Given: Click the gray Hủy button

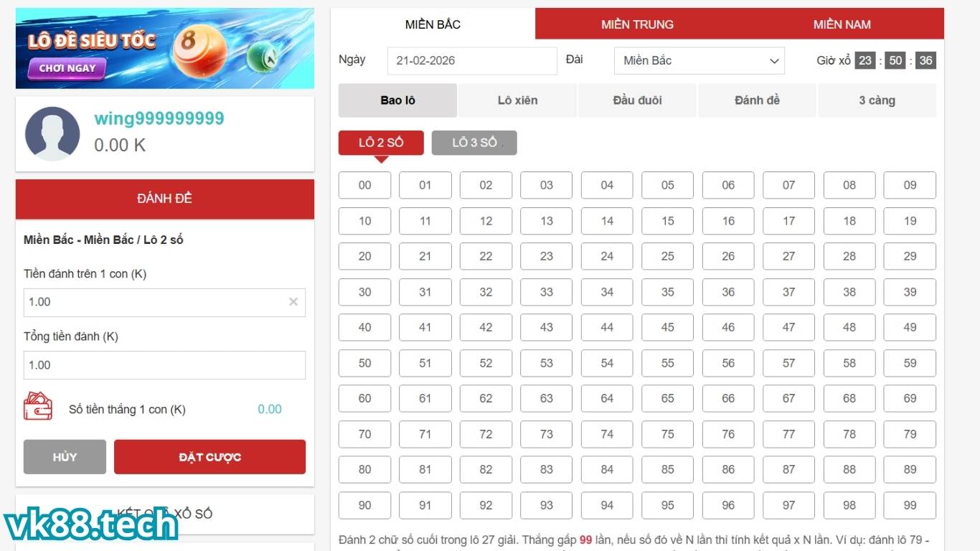Looking at the screenshot, I should pos(65,457).
